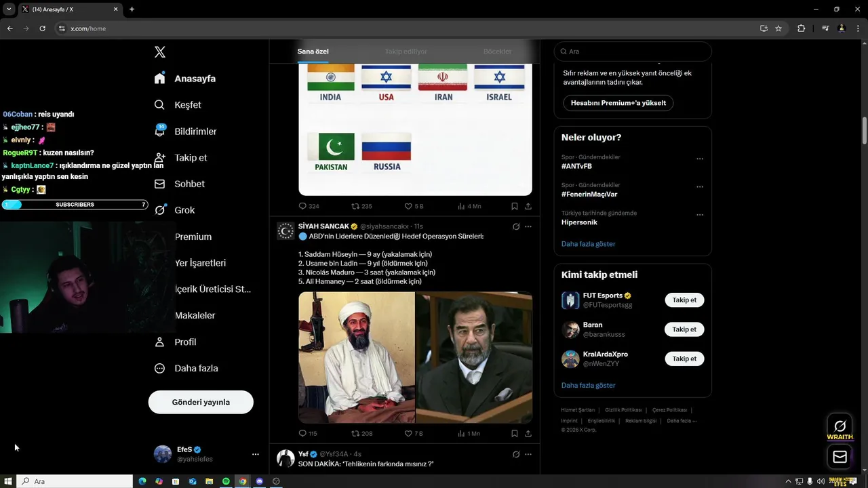Reply to SİYAH SANCAK post with 115 replies
Screen dimensions: 868x488
(x=303, y=434)
